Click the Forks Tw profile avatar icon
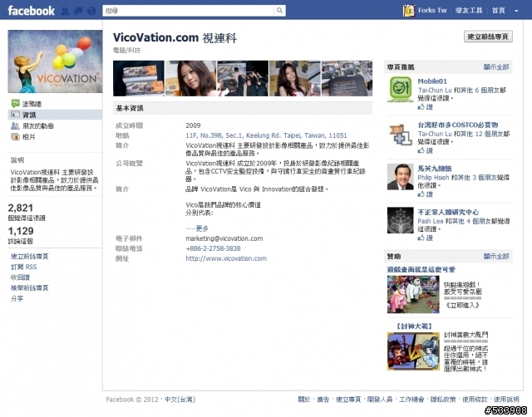The width and height of the screenshot is (532, 417). [409, 11]
